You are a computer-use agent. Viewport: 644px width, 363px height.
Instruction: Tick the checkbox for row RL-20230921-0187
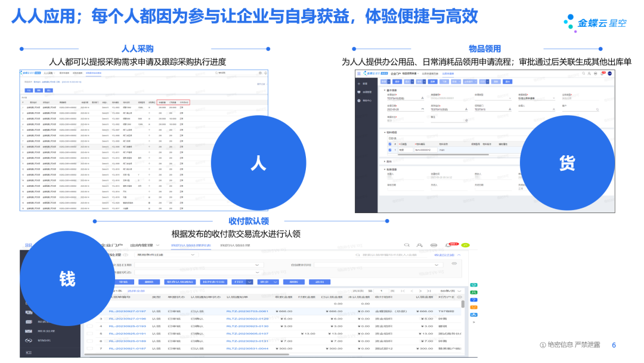(x=89, y=349)
